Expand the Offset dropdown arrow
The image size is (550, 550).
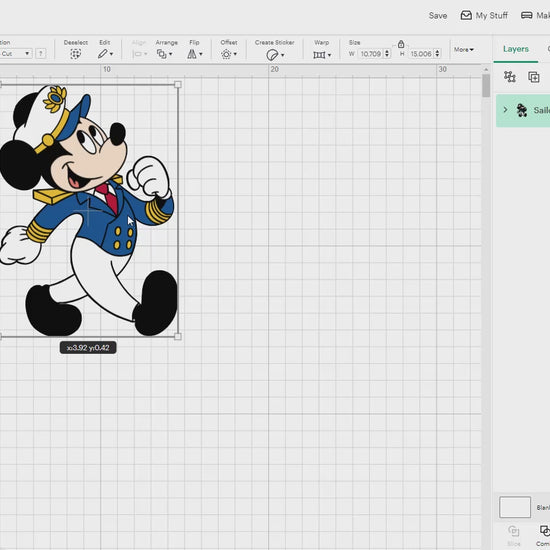pos(235,54)
